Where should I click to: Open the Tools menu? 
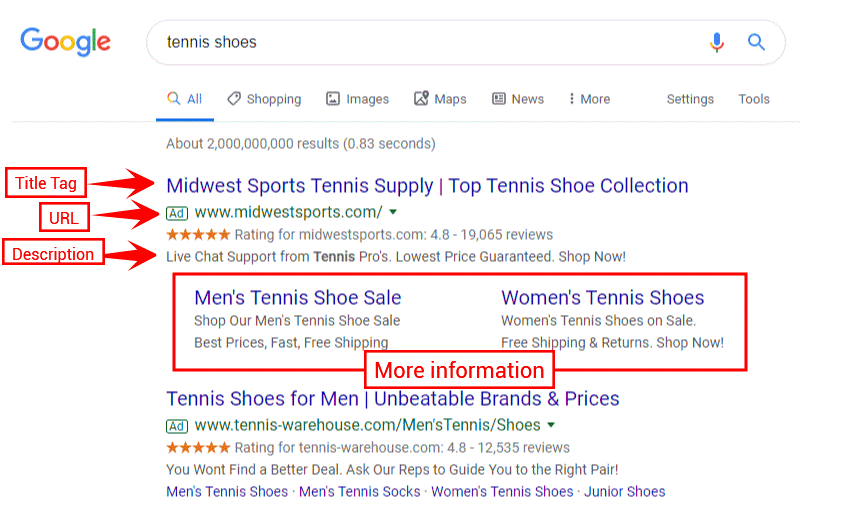pos(754,99)
